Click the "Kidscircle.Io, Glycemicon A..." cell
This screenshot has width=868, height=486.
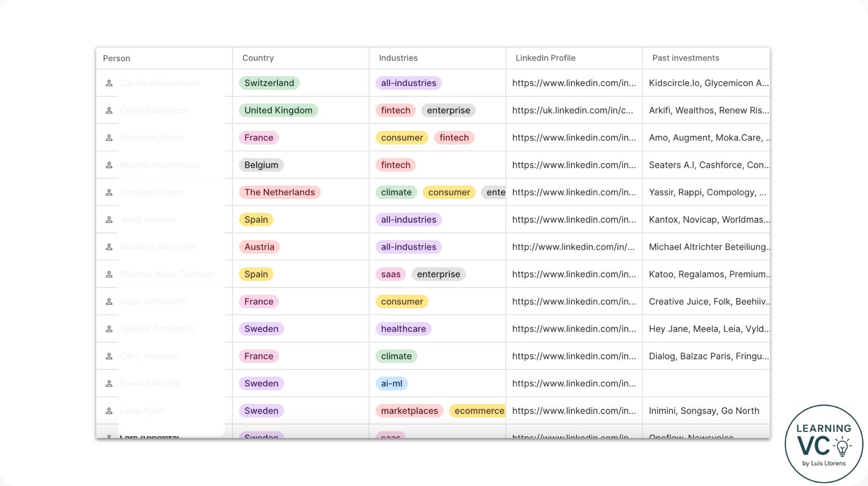706,83
